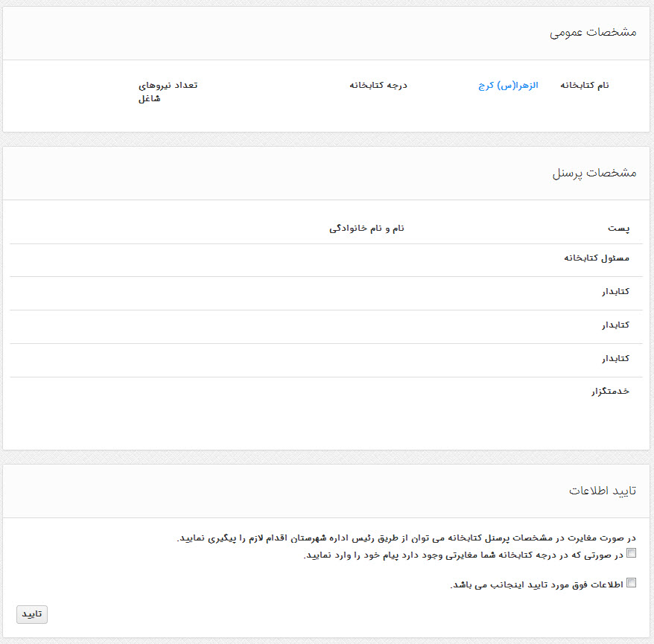
Task: Select the نام کتابخانه field label
Action: 584,86
